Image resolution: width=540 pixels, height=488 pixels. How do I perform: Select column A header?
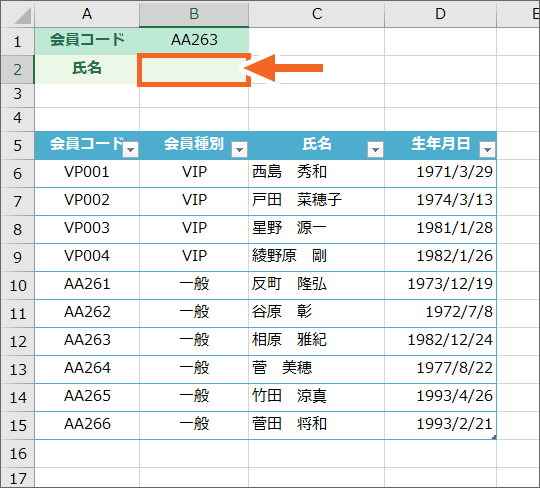coord(87,14)
